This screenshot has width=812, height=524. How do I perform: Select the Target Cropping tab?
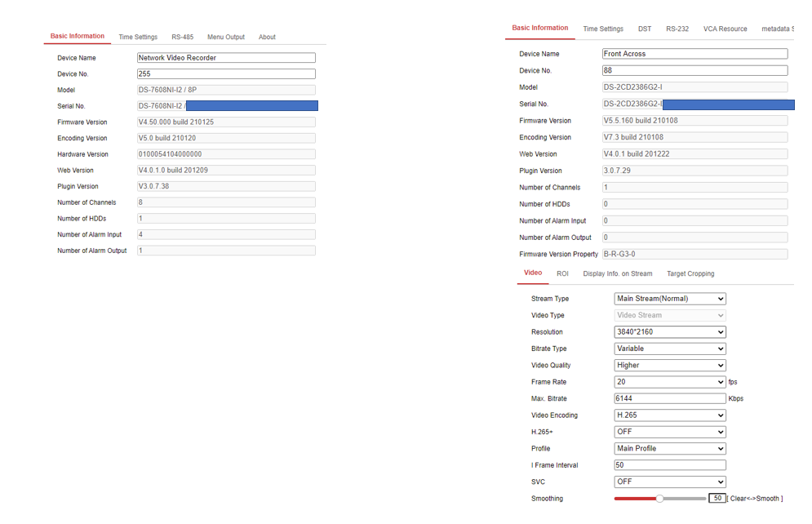click(690, 273)
